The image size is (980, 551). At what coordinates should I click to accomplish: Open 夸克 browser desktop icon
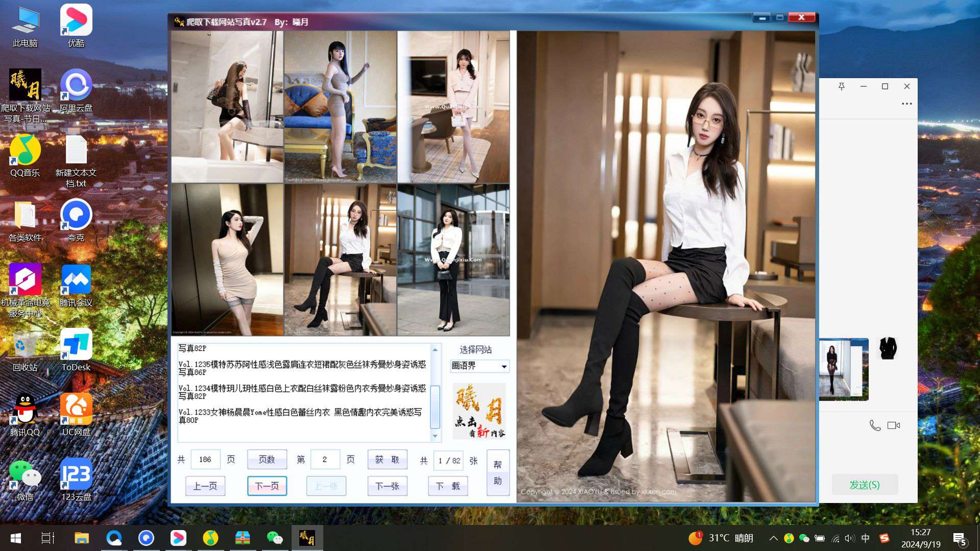(76, 220)
